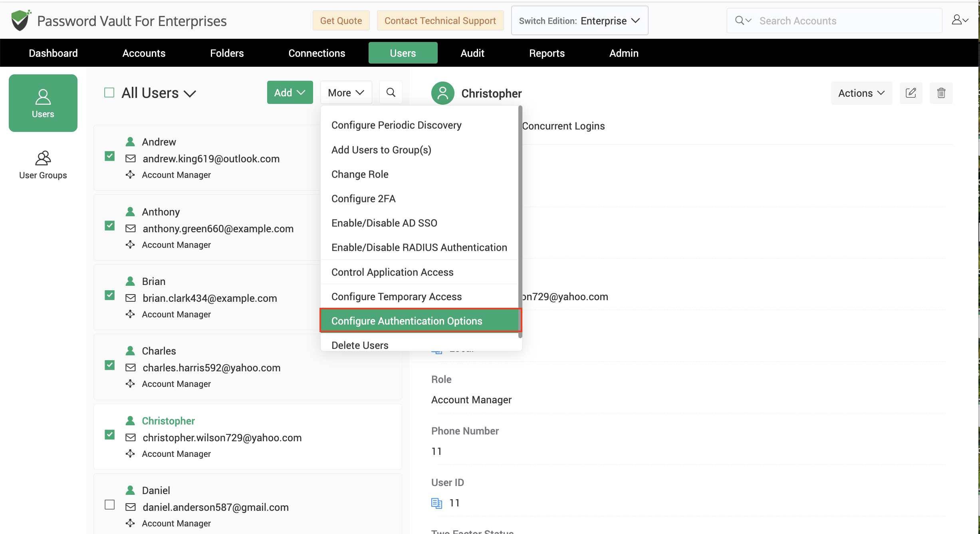
Task: Collapse the More dropdown menu
Action: point(346,93)
